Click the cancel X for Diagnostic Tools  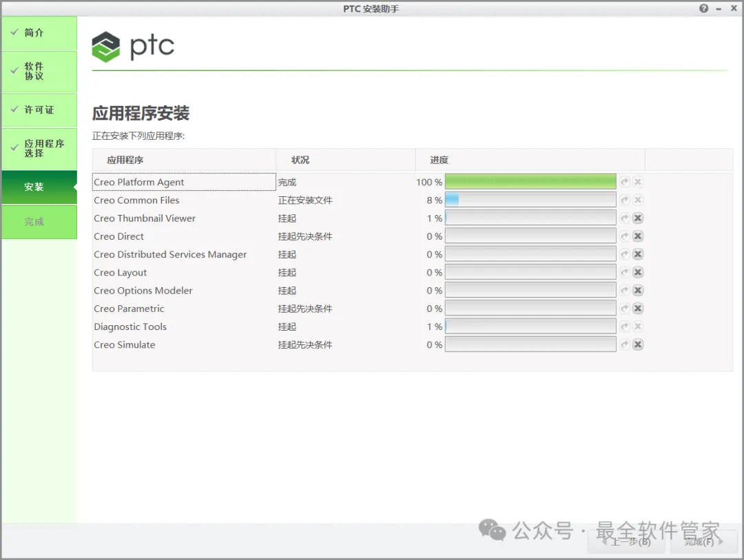coord(638,326)
